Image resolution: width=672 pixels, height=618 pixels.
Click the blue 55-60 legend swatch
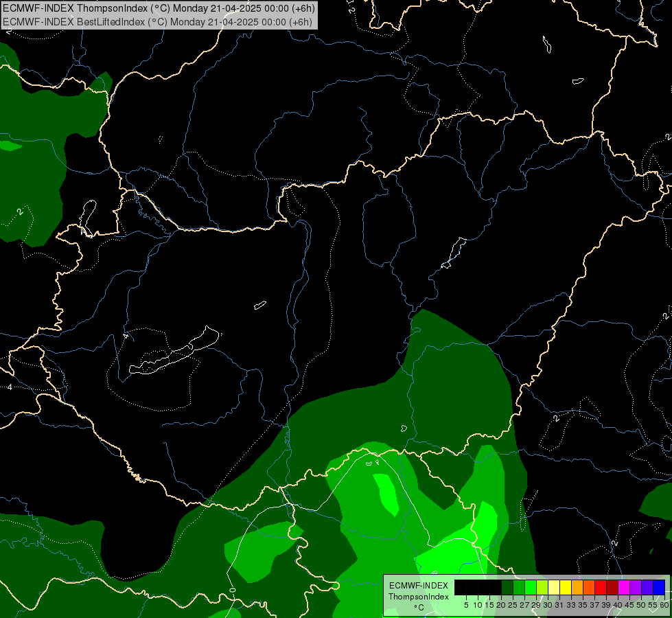[659, 587]
